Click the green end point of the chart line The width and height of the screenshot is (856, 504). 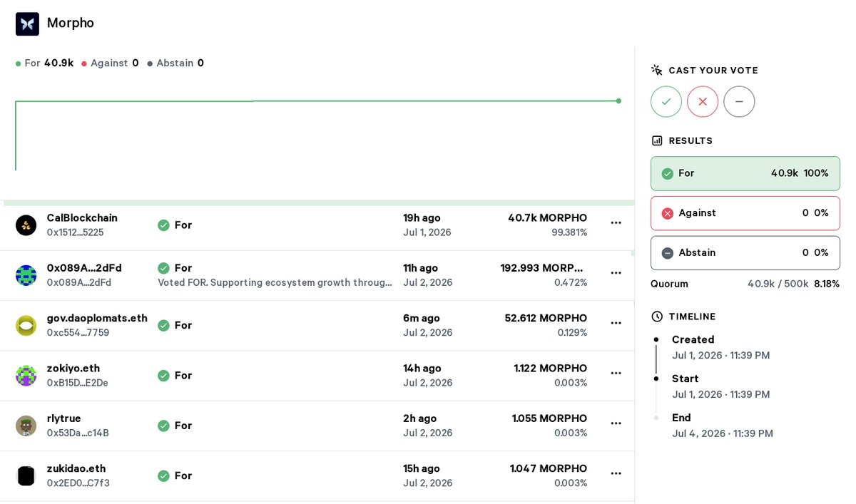tap(618, 101)
